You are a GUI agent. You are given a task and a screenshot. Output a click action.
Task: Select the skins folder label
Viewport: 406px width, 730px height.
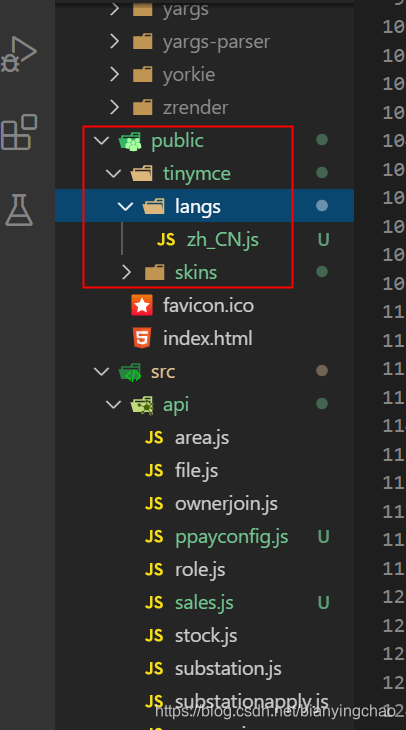click(x=196, y=272)
